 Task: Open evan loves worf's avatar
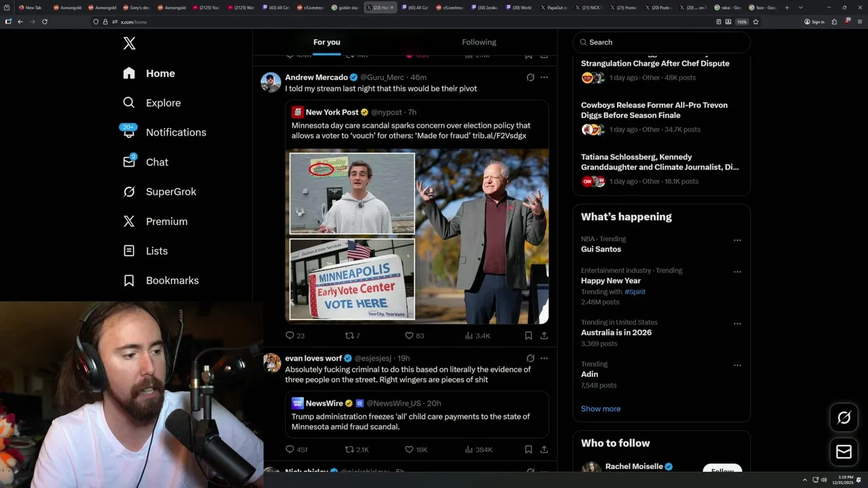point(271,363)
